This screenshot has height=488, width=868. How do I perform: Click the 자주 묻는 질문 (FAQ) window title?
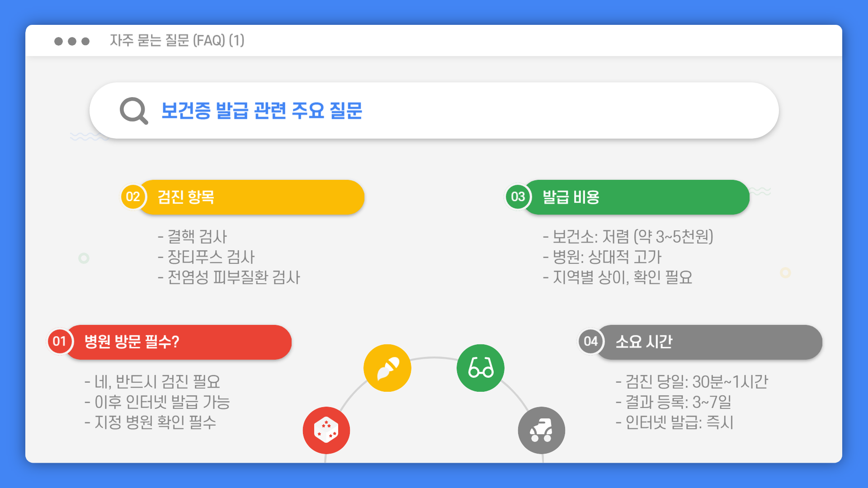(177, 41)
